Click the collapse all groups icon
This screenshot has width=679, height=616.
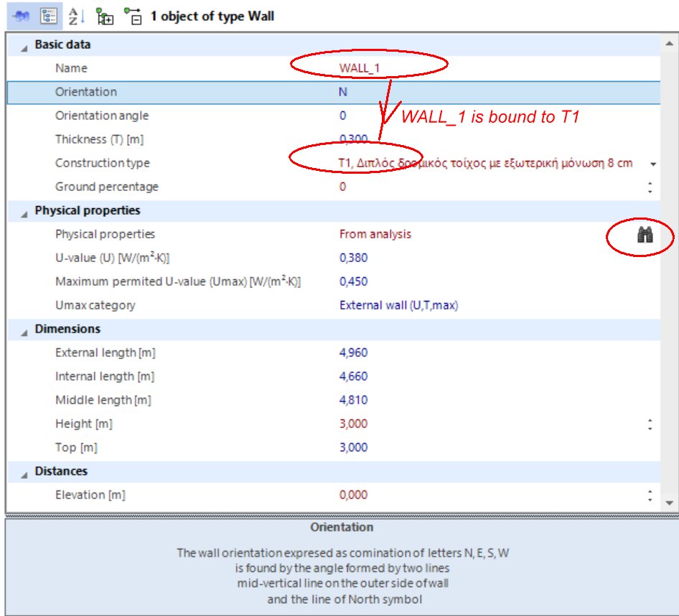pos(132,16)
